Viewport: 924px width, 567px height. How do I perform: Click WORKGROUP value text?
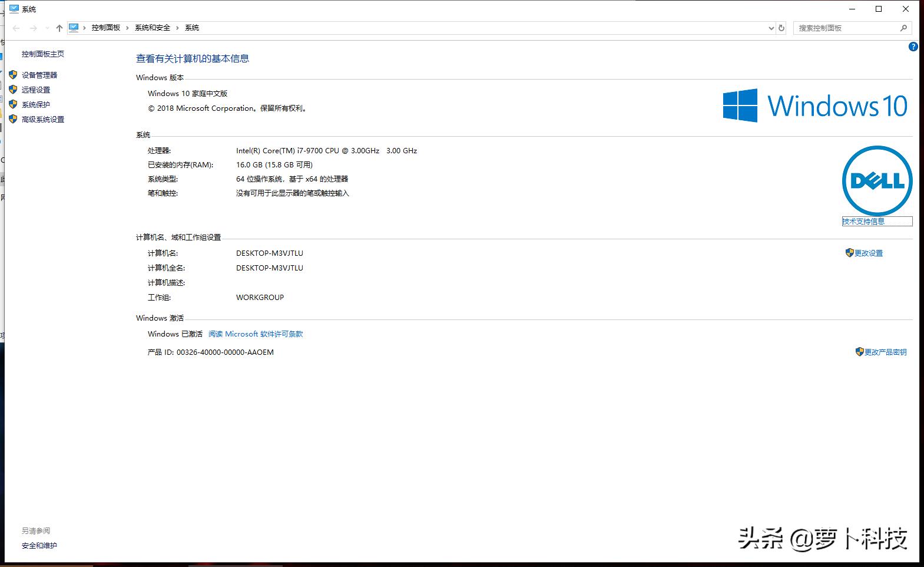pyautogui.click(x=260, y=298)
